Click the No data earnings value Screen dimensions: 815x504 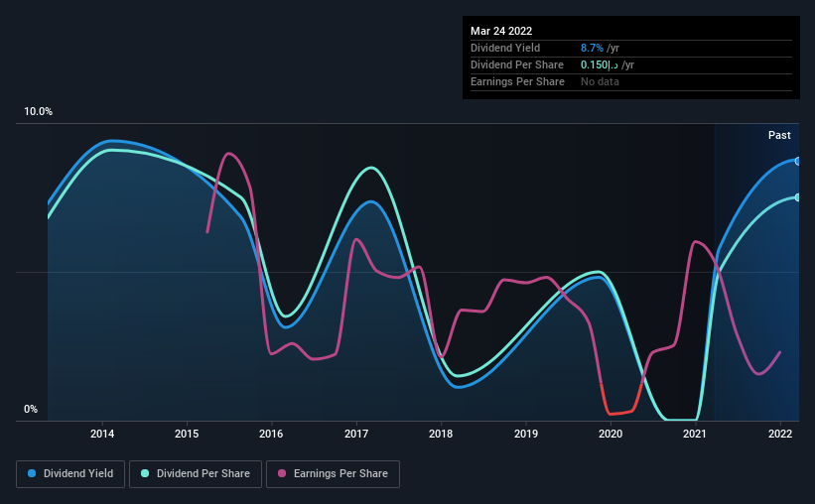pos(600,81)
